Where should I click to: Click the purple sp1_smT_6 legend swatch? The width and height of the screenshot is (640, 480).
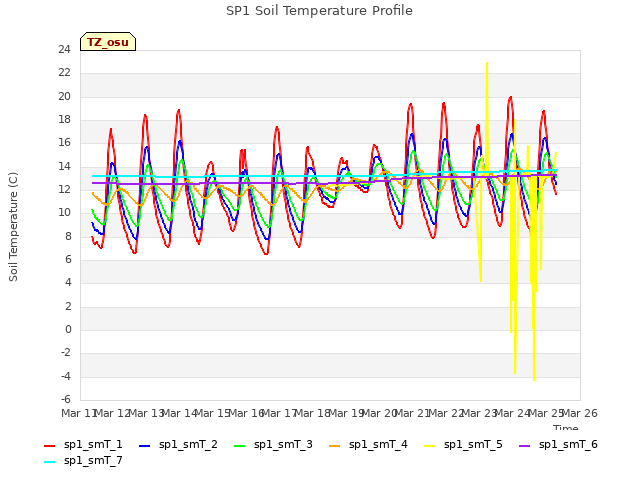tap(524, 446)
